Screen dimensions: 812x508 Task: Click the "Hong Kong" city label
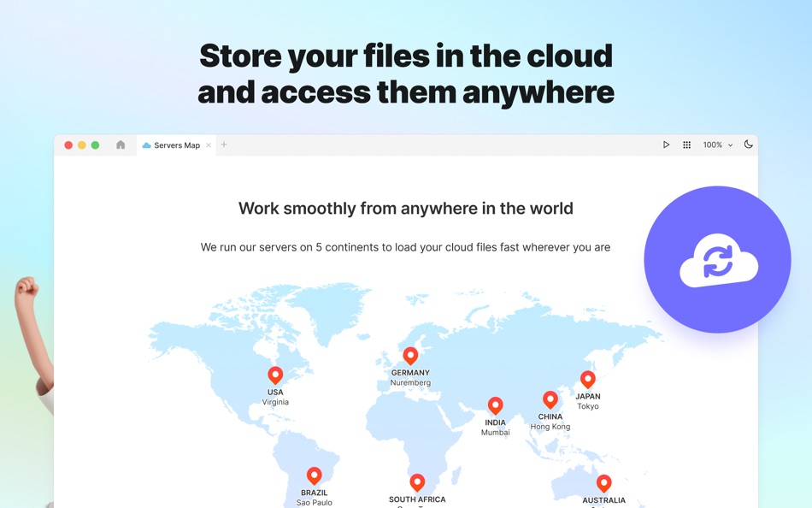point(550,427)
